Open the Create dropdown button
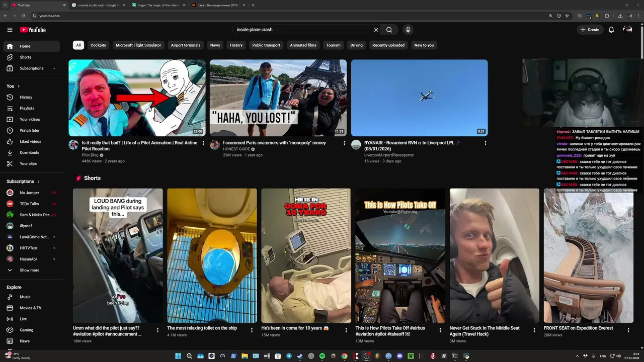 pyautogui.click(x=590, y=30)
